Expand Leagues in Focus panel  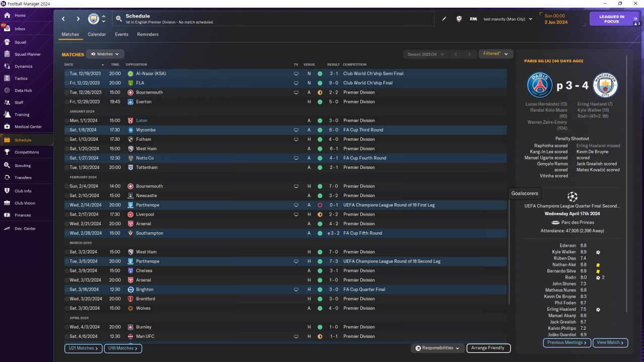click(614, 19)
